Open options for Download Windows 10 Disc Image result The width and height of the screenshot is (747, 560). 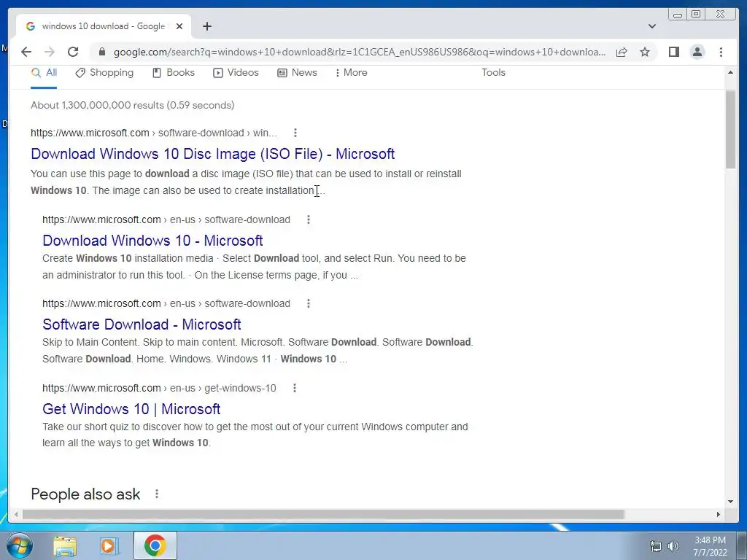[295, 133]
